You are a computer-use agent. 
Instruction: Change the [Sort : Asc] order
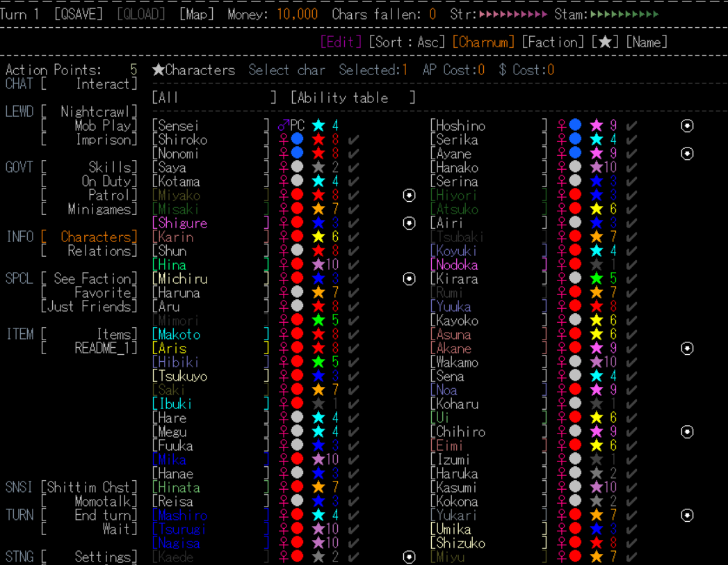point(407,42)
